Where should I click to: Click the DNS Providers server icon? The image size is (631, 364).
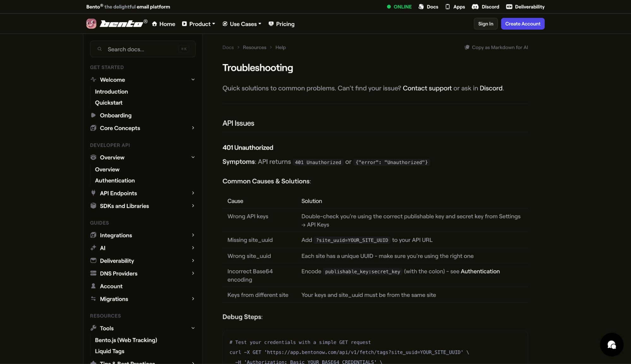(x=93, y=273)
